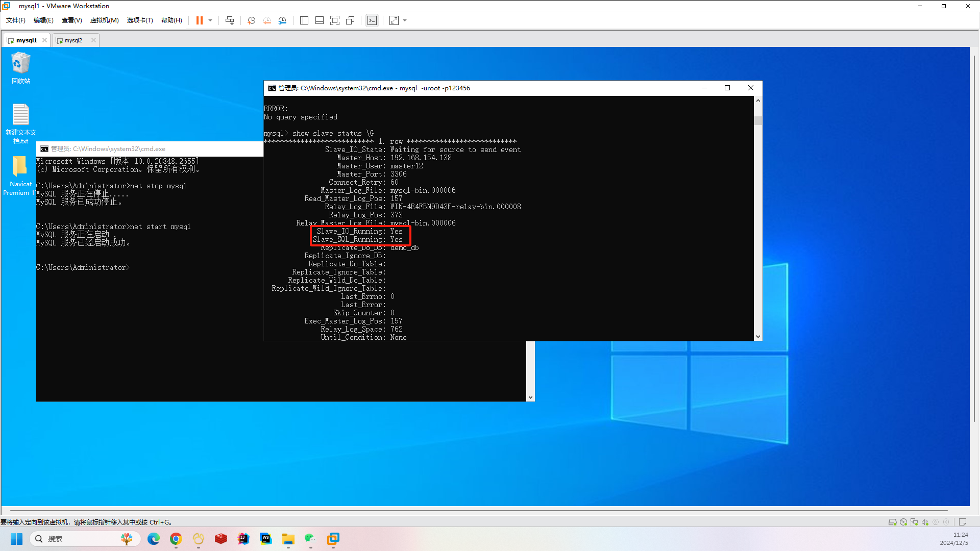Open the snapshot manager icon
This screenshot has width=980, height=551.
[x=282, y=20]
